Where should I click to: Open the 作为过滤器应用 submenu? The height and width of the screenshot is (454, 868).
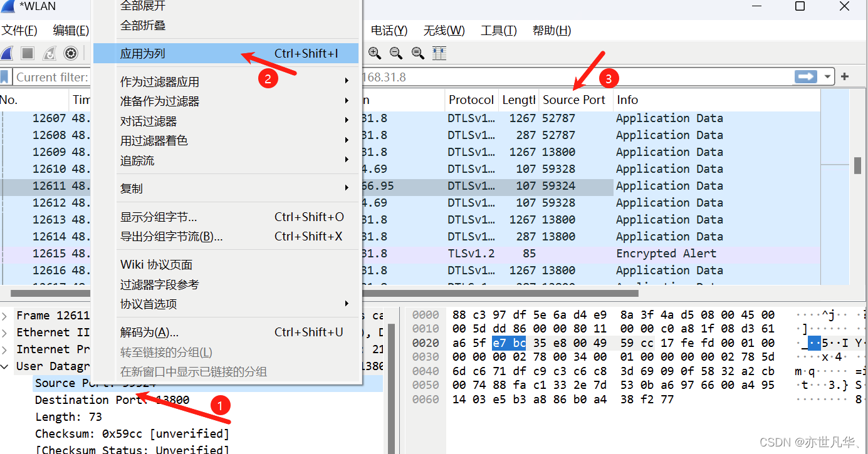[x=226, y=81]
